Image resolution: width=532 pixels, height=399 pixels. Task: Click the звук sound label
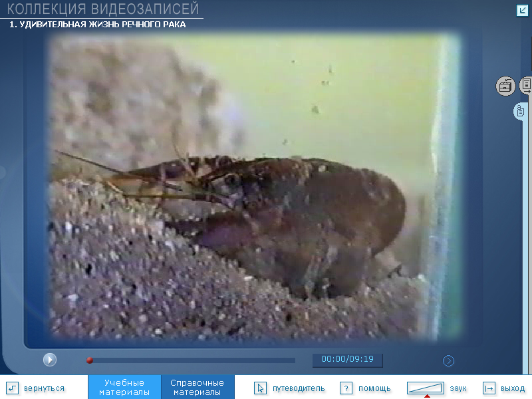pos(458,388)
